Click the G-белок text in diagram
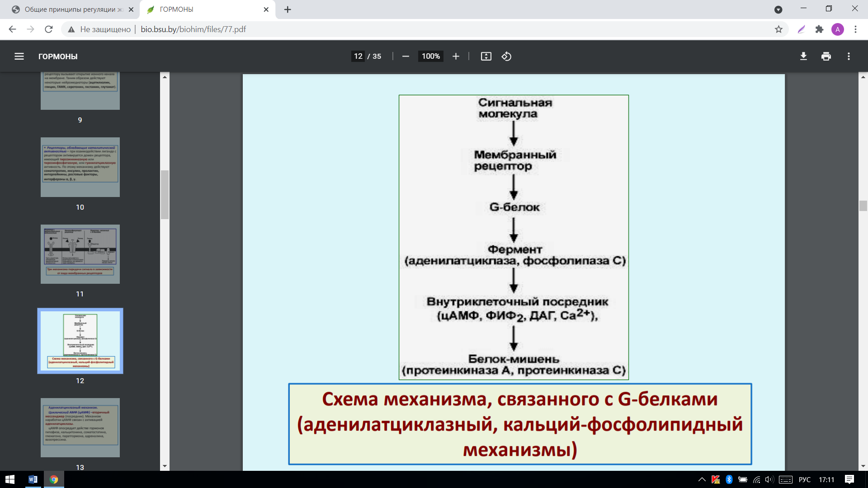Image resolution: width=868 pixels, height=488 pixels. pos(514,207)
